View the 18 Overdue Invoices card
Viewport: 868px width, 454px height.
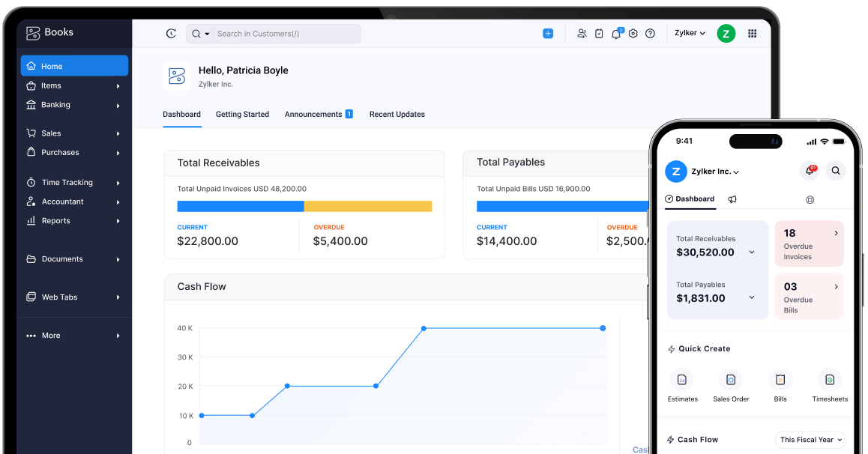(x=809, y=243)
